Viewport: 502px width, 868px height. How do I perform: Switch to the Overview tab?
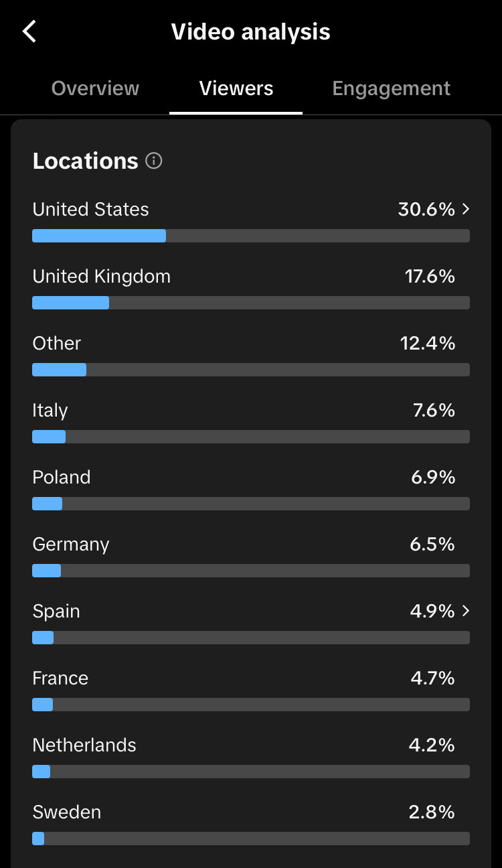pyautogui.click(x=95, y=88)
